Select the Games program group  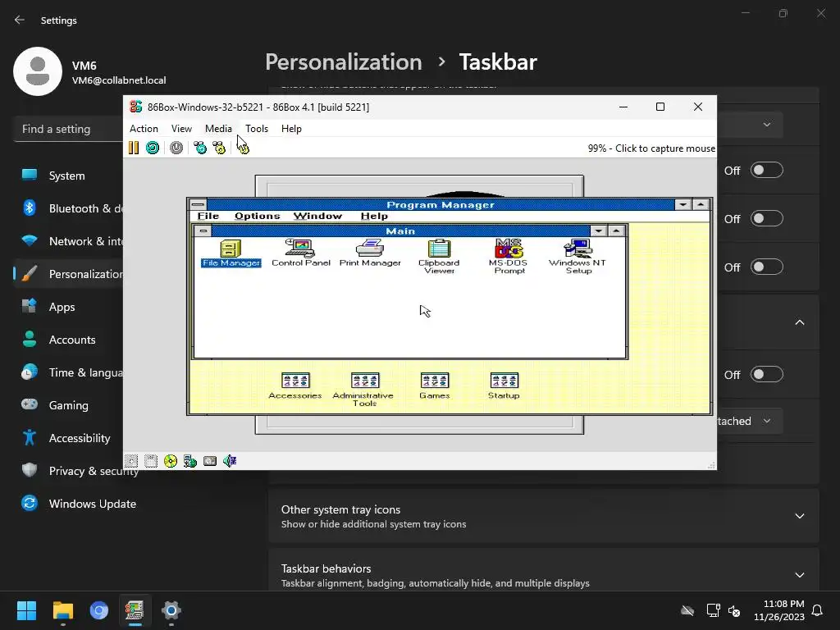click(435, 386)
